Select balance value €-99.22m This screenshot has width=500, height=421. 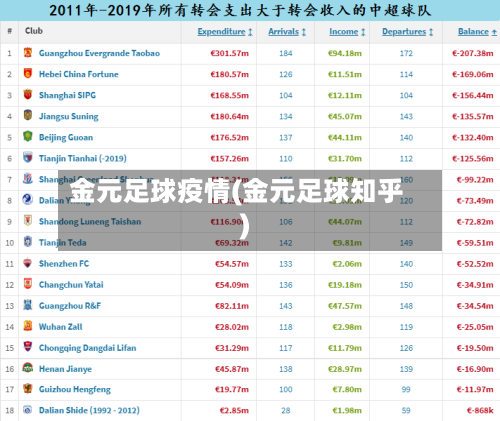[x=475, y=180]
